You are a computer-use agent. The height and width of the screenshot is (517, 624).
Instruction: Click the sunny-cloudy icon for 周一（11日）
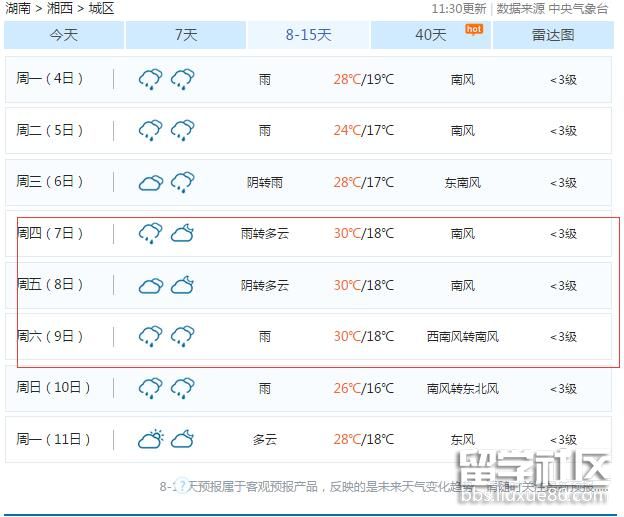tap(150, 439)
